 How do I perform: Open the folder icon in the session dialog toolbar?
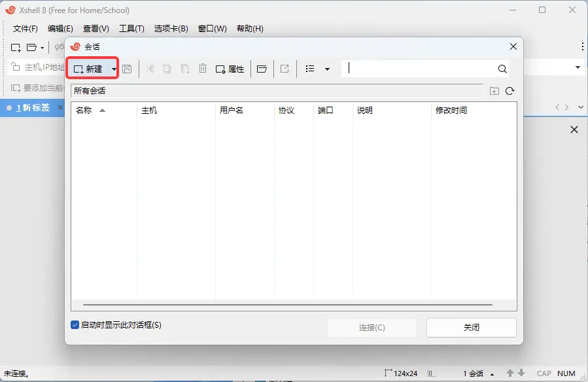click(262, 69)
